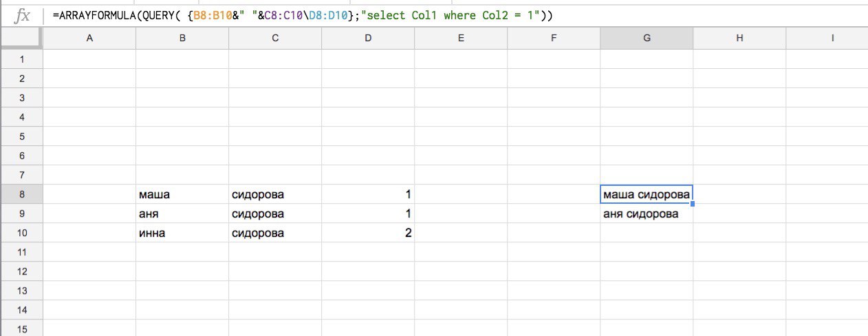Select row 15 header

[x=21, y=330]
